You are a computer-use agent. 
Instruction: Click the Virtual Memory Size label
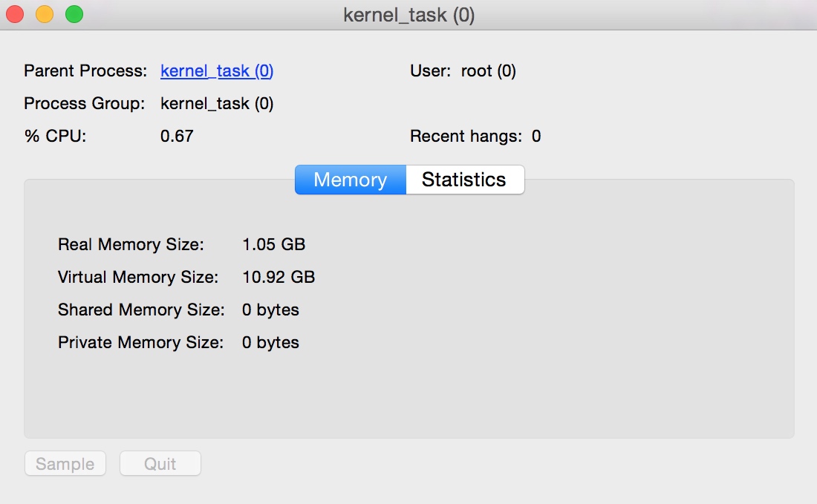138,277
